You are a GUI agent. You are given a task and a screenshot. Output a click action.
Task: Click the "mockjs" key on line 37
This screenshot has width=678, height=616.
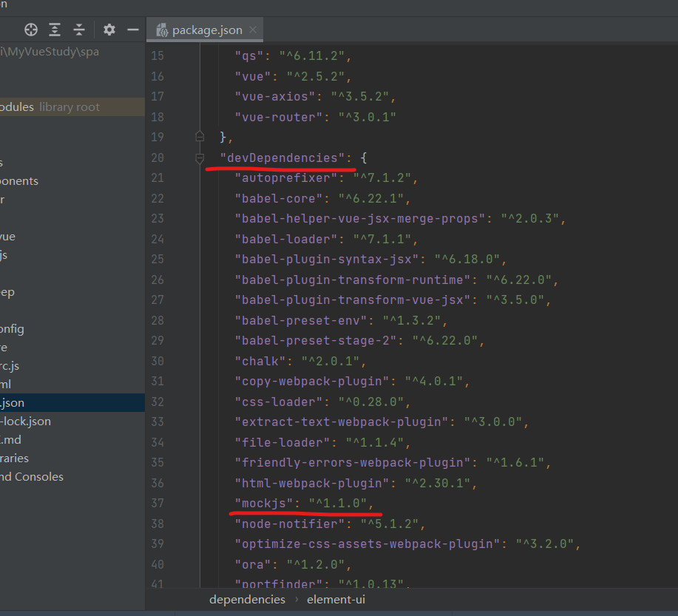tap(264, 503)
